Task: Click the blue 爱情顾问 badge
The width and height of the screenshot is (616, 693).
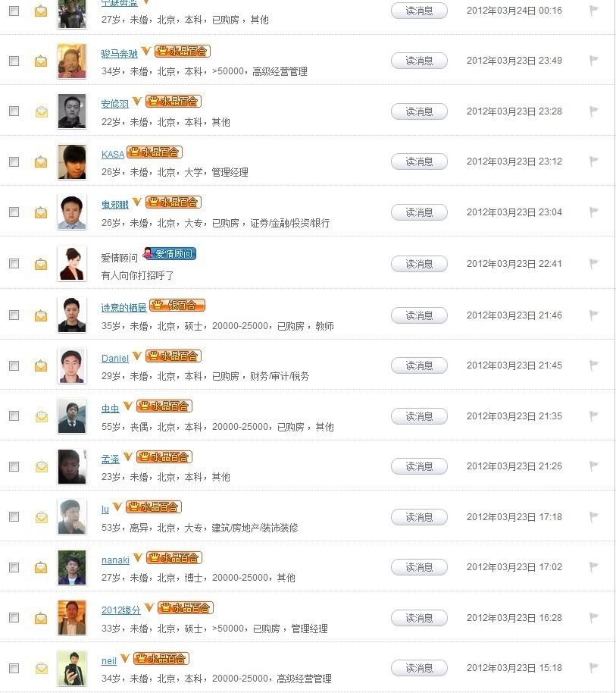Action: click(x=169, y=254)
